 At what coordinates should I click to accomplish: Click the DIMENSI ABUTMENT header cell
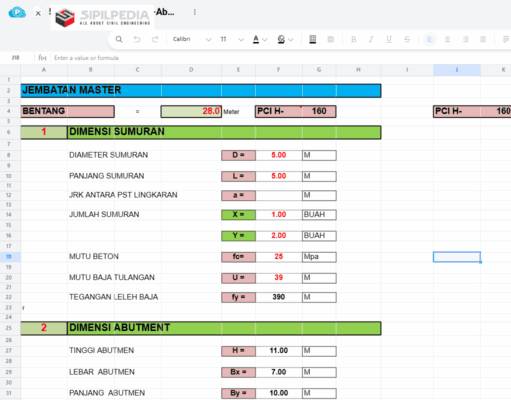click(224, 328)
